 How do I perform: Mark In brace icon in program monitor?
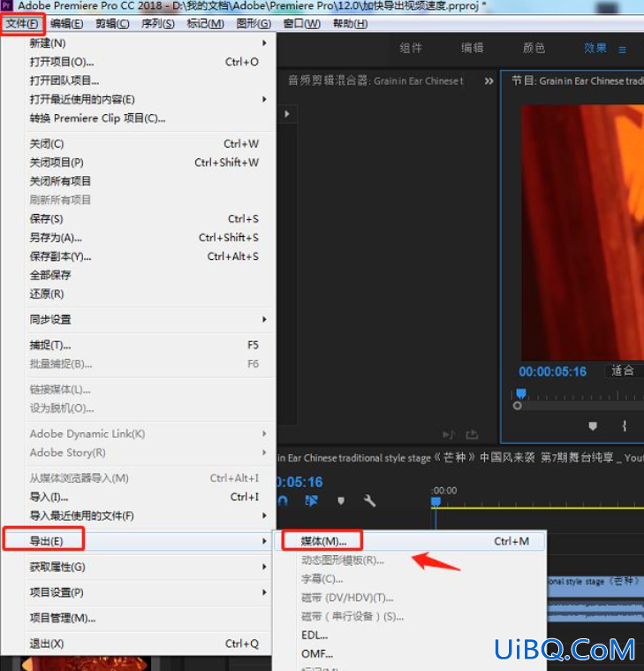625,426
